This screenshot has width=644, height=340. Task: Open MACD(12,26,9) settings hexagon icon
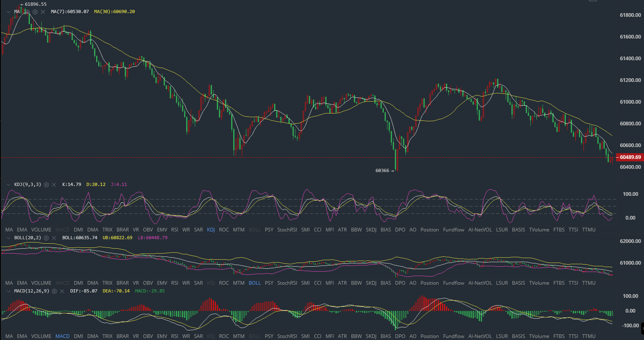pyautogui.click(x=54, y=291)
